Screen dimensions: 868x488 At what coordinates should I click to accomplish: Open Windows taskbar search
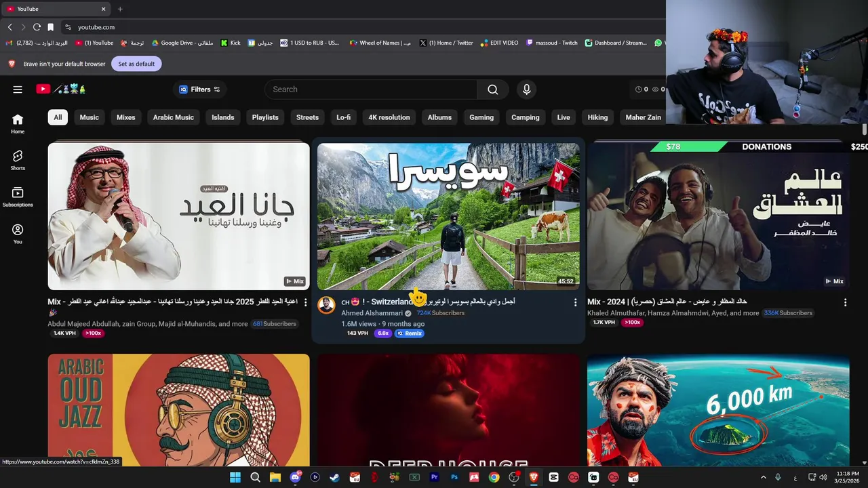coord(255,477)
